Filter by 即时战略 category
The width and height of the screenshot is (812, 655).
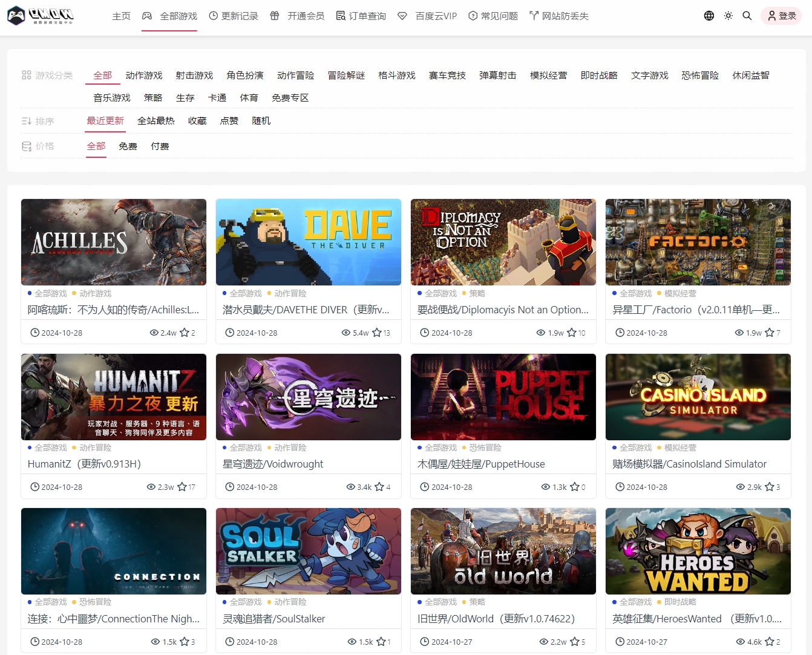pyautogui.click(x=599, y=75)
